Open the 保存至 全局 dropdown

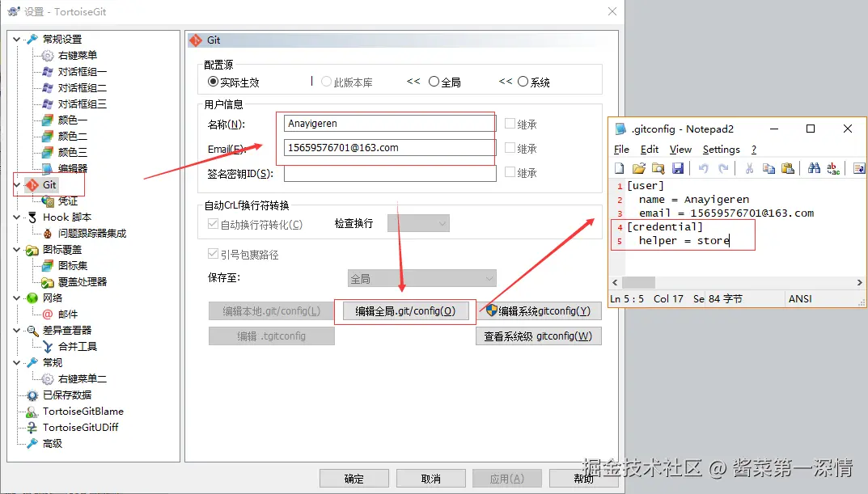tap(421, 278)
